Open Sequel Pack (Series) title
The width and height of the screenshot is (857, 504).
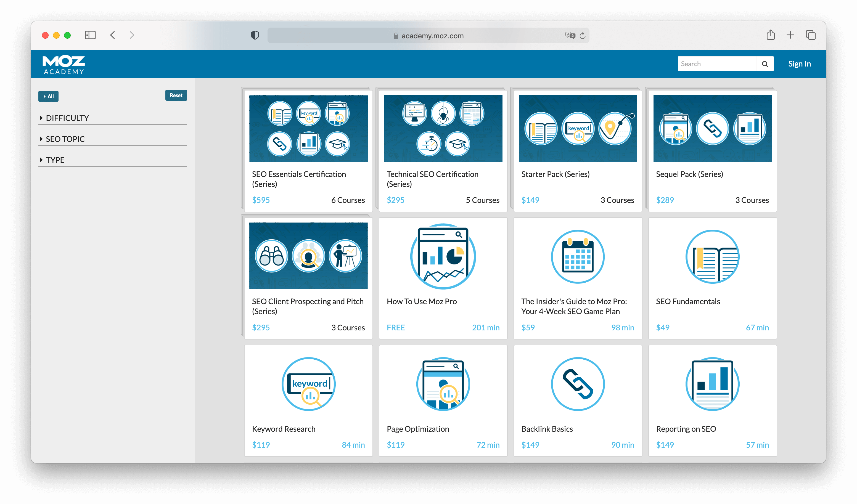point(689,174)
